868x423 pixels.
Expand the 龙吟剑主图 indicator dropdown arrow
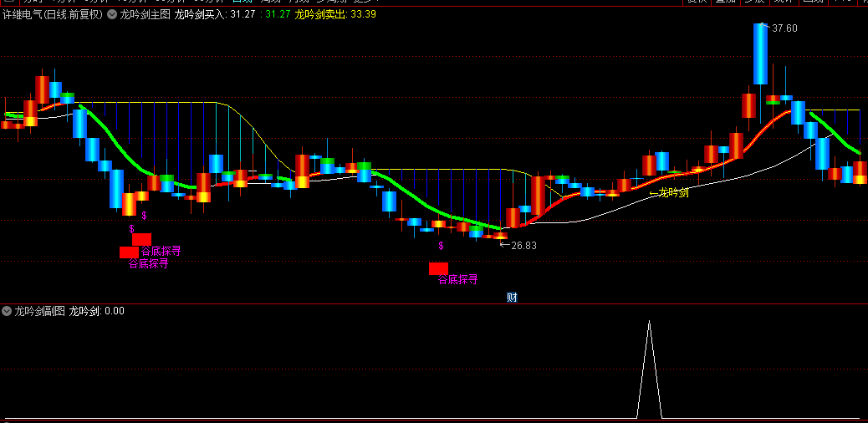pos(111,15)
